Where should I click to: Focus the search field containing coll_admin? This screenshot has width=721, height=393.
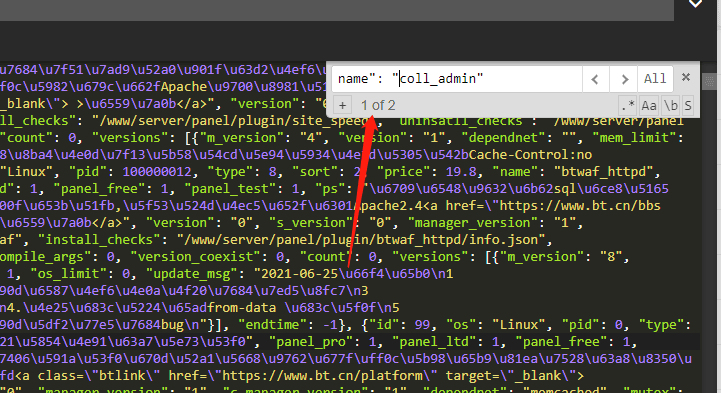(457, 79)
